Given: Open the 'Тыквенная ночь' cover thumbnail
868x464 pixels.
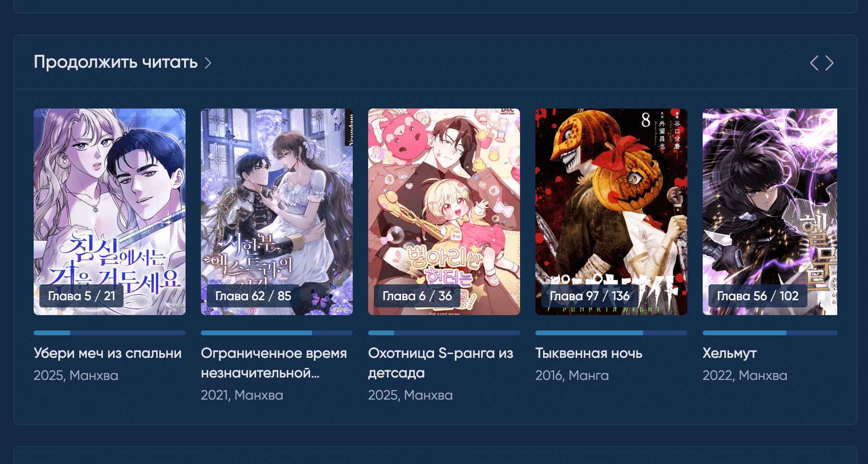Looking at the screenshot, I should [611, 212].
